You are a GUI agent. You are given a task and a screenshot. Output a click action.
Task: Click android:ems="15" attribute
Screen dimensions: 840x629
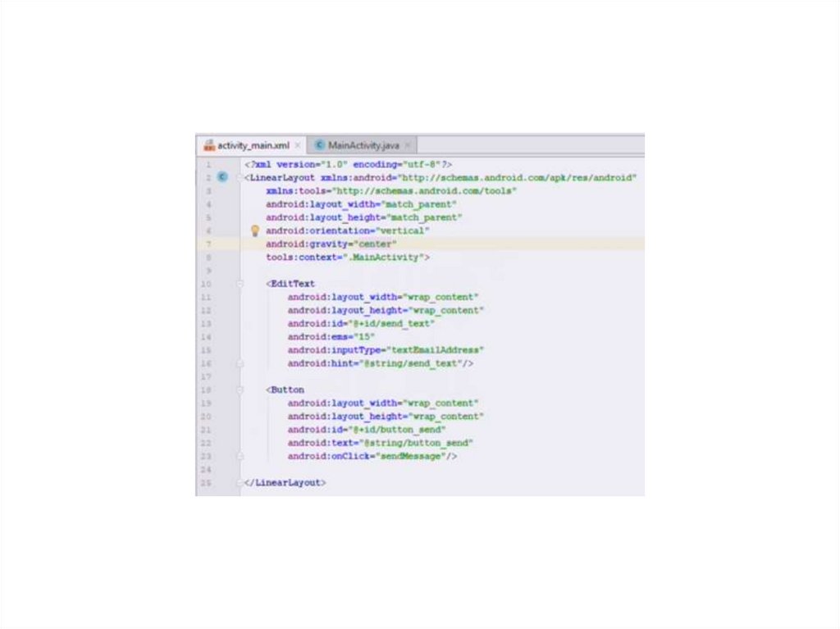click(331, 337)
